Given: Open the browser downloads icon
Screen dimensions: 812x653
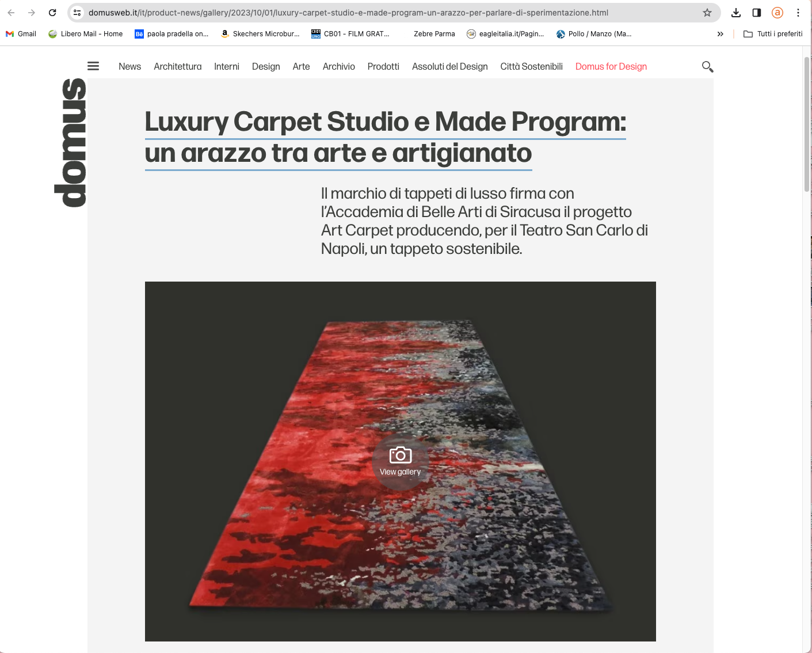Looking at the screenshot, I should click(736, 13).
